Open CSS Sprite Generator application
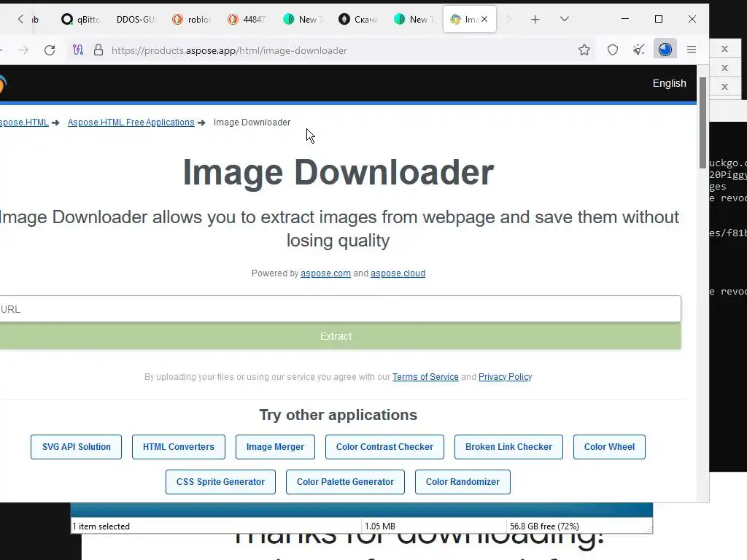 tap(220, 482)
